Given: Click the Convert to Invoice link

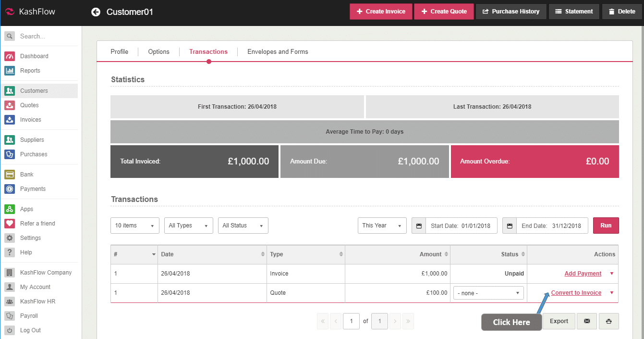Looking at the screenshot, I should point(576,293).
